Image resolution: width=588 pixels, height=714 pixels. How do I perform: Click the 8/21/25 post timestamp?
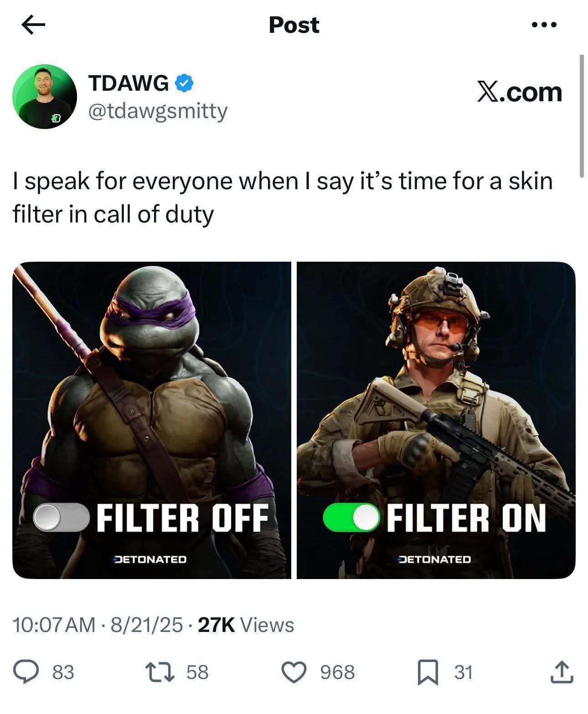146,625
